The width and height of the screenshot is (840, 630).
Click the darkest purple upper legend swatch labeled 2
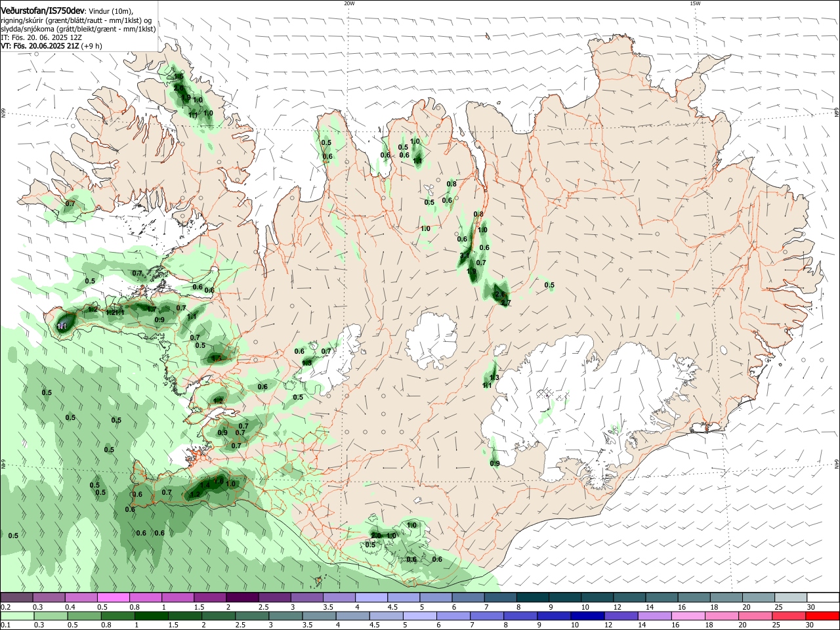point(241,597)
